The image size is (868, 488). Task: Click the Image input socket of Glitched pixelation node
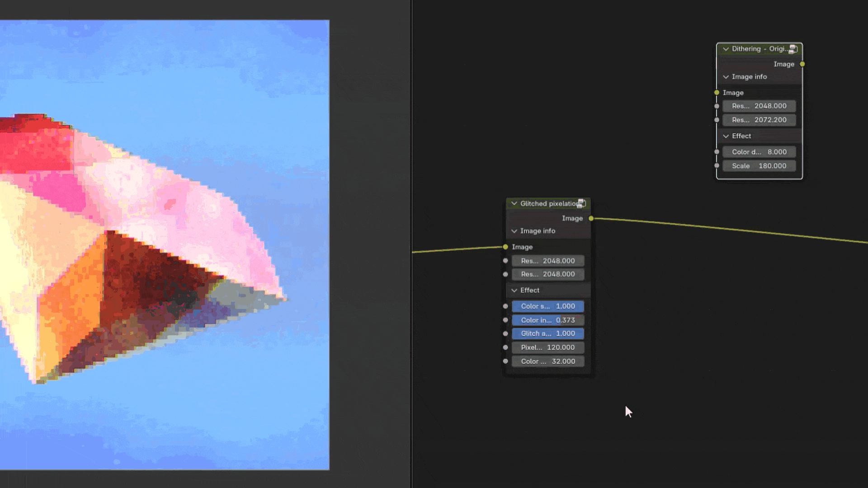[x=505, y=247]
